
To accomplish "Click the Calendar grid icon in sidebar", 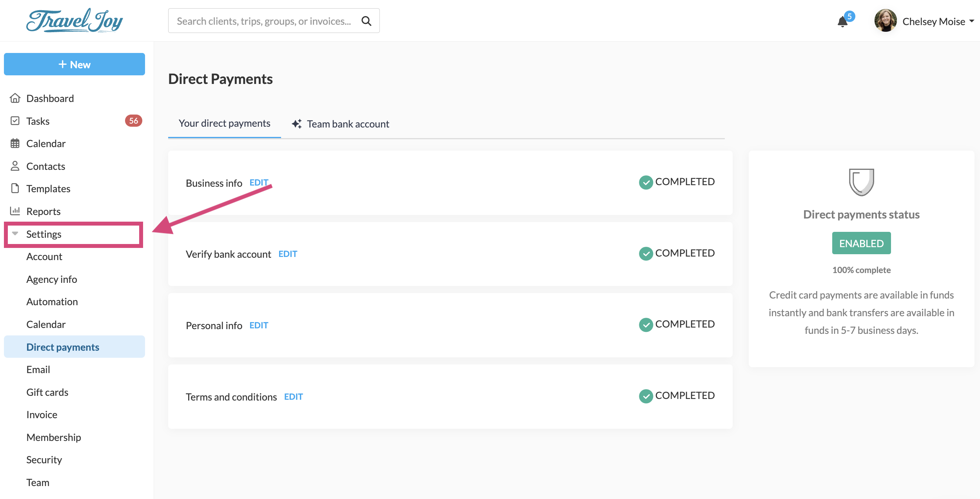I will (x=15, y=144).
